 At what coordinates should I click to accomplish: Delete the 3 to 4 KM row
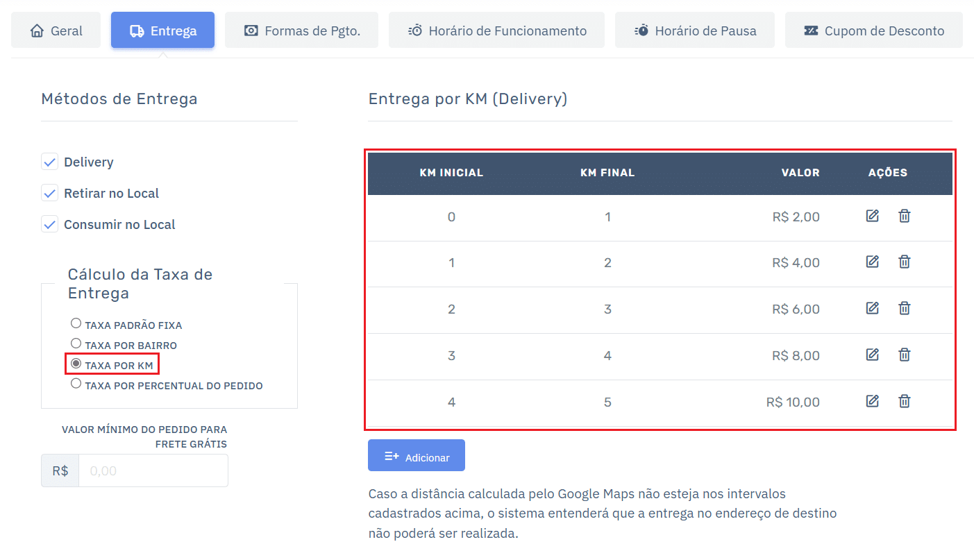904,355
